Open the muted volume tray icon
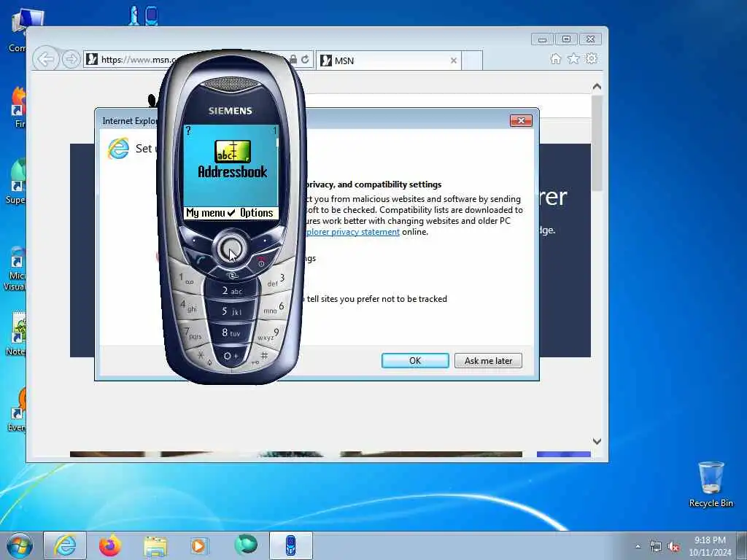This screenshot has height=560, width=747. point(673,547)
